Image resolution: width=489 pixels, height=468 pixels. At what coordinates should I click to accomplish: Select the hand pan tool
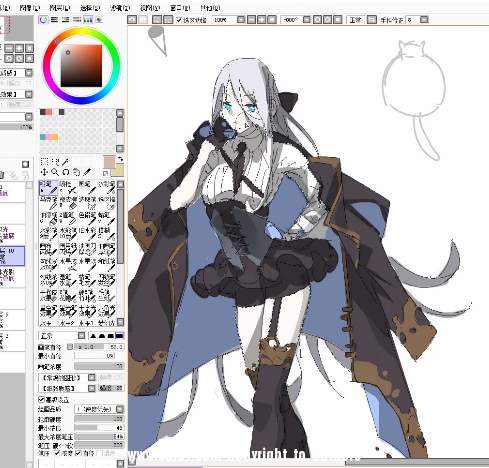76,172
